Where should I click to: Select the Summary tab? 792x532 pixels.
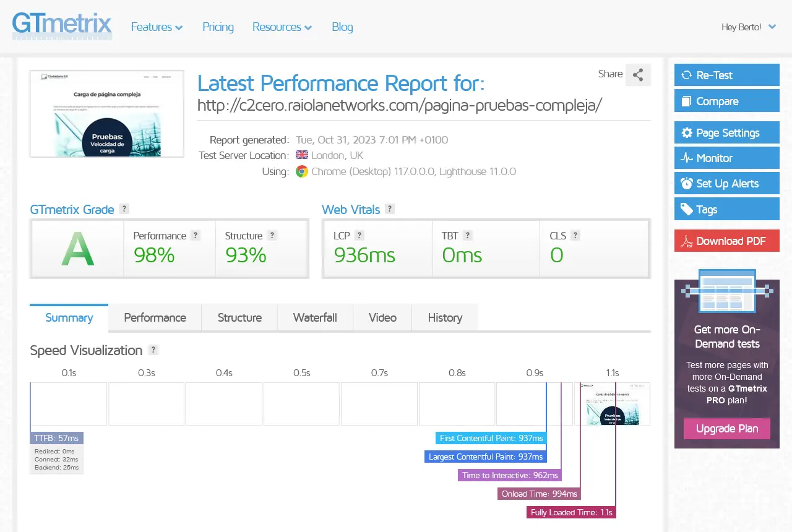69,318
